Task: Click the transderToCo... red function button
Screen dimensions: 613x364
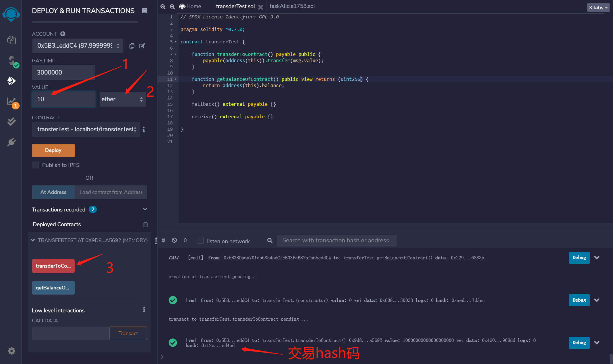Action: point(53,265)
